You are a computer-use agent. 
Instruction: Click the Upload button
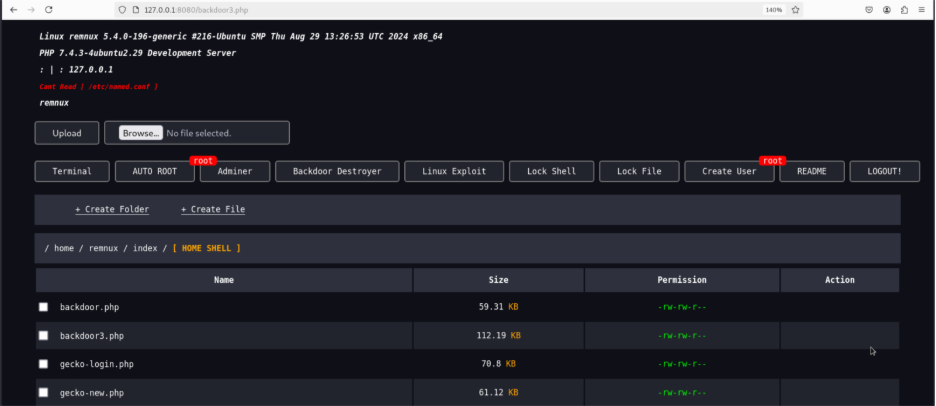coord(67,133)
